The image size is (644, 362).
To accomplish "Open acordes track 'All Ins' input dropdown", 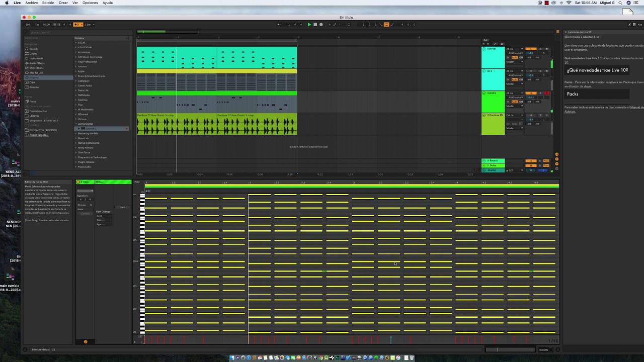I will pos(515,49).
